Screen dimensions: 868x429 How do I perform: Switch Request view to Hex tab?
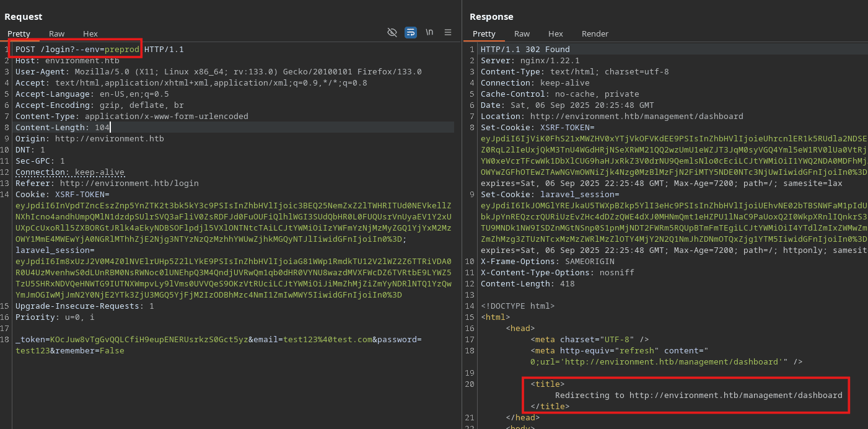(x=90, y=34)
